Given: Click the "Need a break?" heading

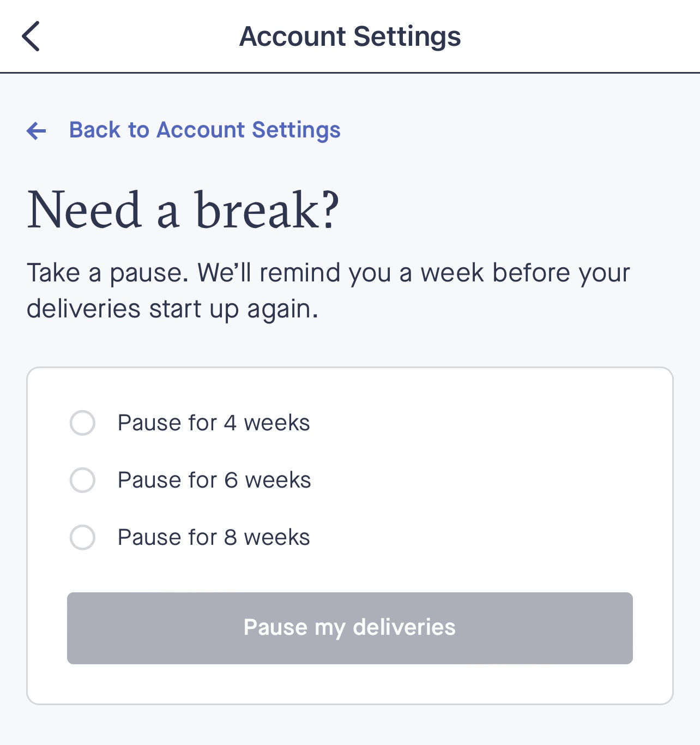Looking at the screenshot, I should (x=183, y=210).
